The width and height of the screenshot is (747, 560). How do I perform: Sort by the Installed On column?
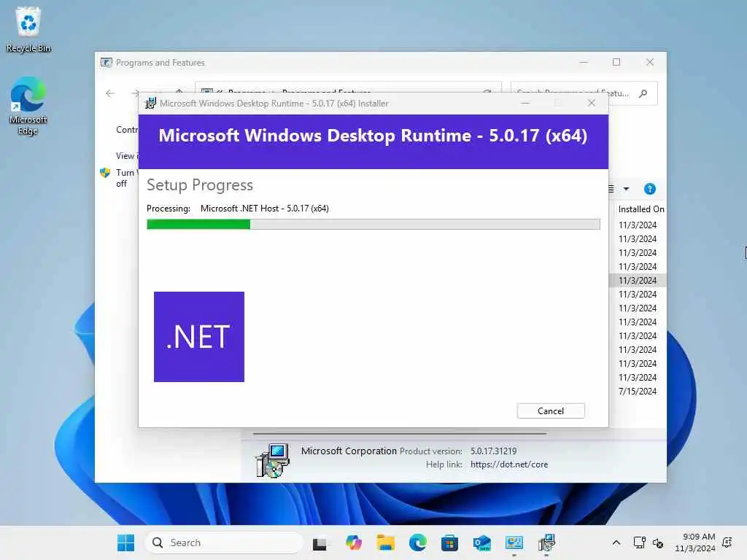pyautogui.click(x=640, y=209)
